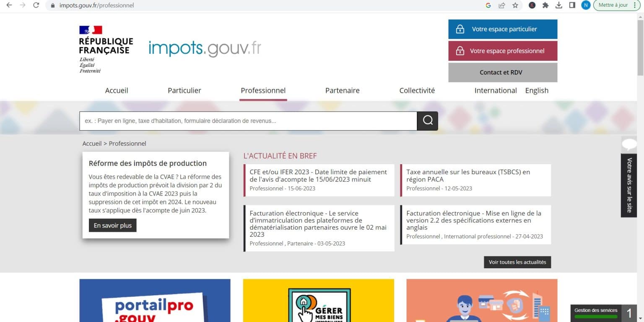The width and height of the screenshot is (644, 322).
Task: Click the speech bubble feedback icon
Action: (x=629, y=144)
